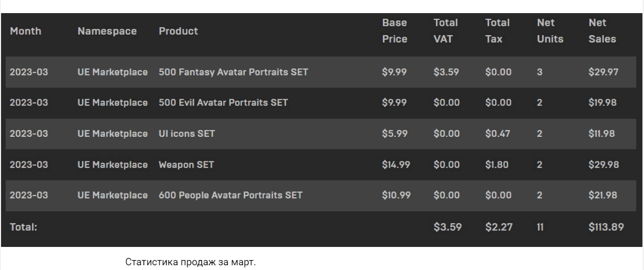
Task: Select the UI icons SET product
Action: coord(187,134)
